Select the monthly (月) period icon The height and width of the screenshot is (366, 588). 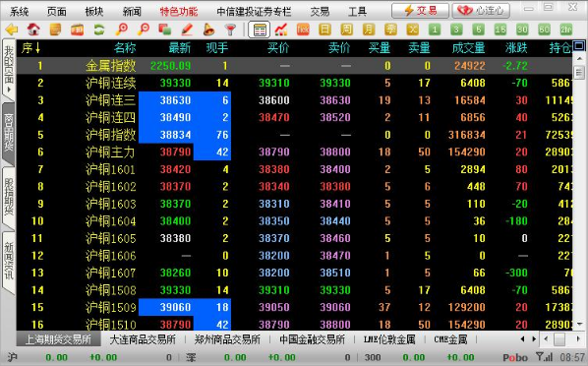pyautogui.click(x=369, y=30)
